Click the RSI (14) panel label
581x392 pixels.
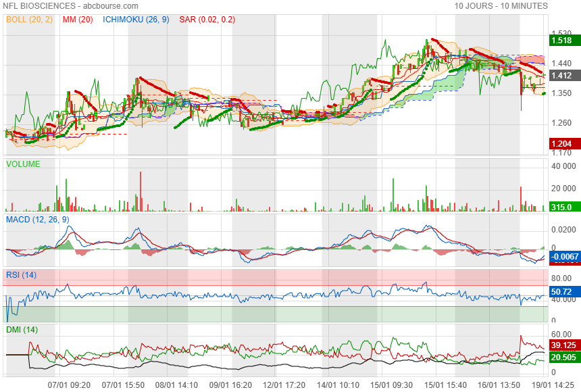pyautogui.click(x=22, y=274)
